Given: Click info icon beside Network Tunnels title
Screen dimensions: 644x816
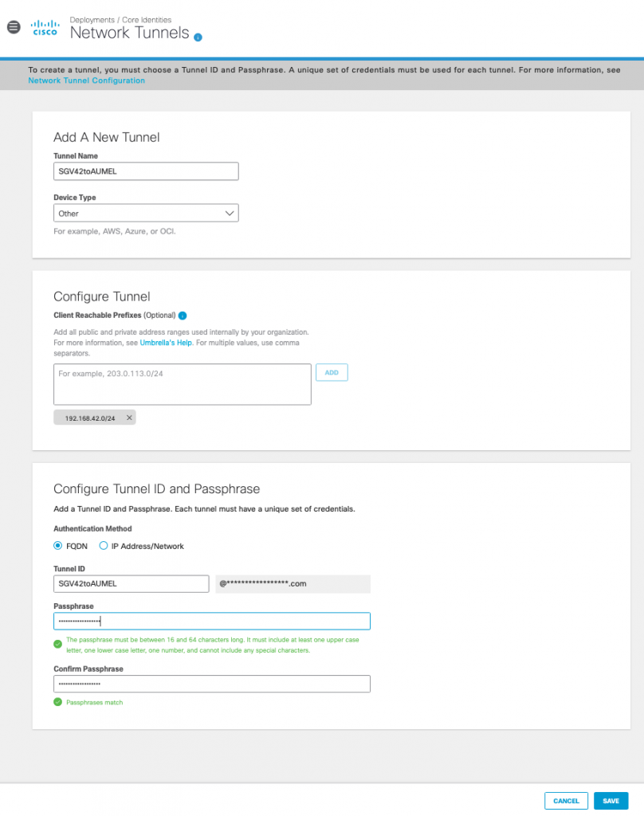Looking at the screenshot, I should tap(198, 37).
